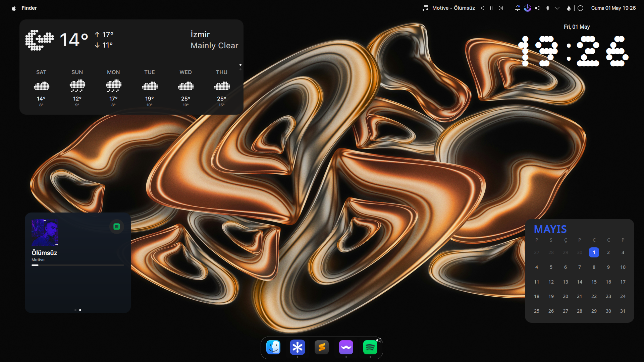Select the THU forecast cloud icon
Viewport: 644px width, 362px height.
point(222,86)
